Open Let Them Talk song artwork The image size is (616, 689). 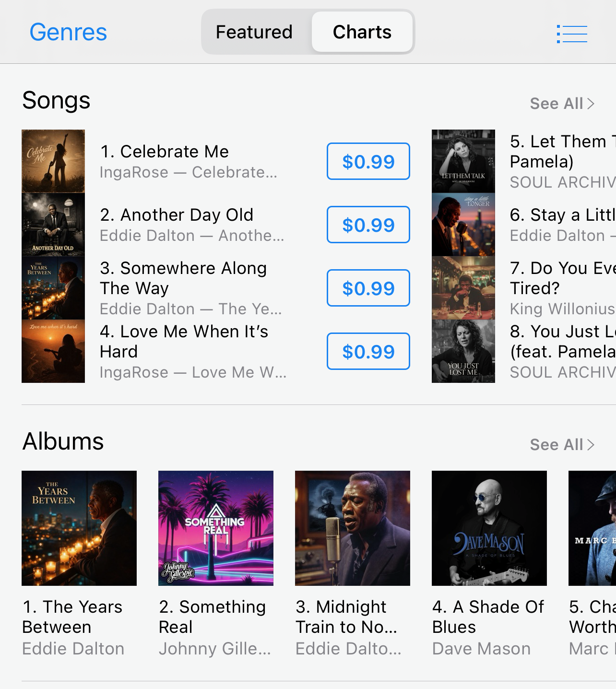(463, 161)
